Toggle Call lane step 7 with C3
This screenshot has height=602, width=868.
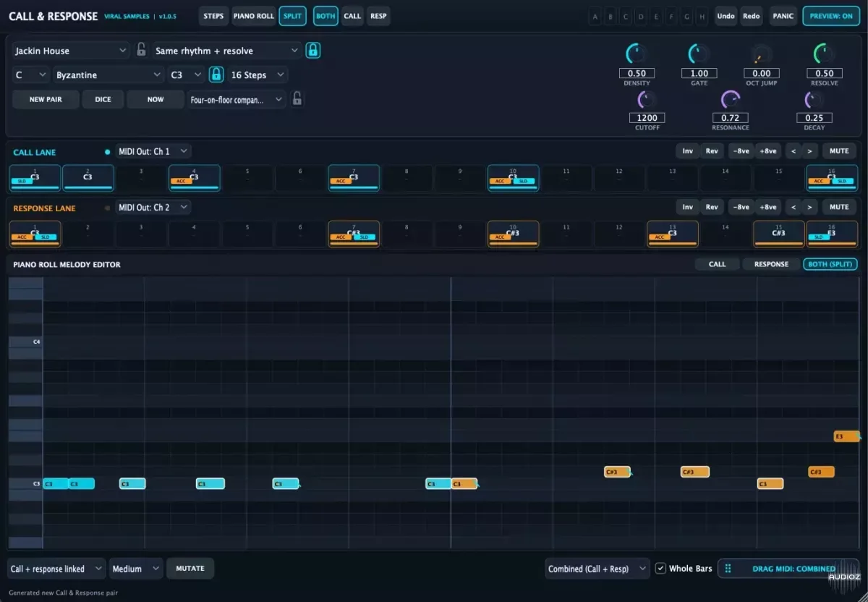click(354, 178)
